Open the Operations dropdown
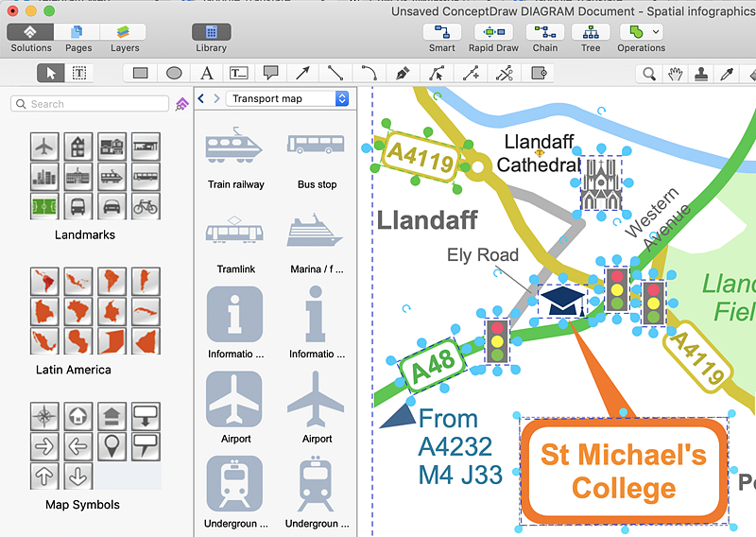The image size is (756, 537). [642, 32]
